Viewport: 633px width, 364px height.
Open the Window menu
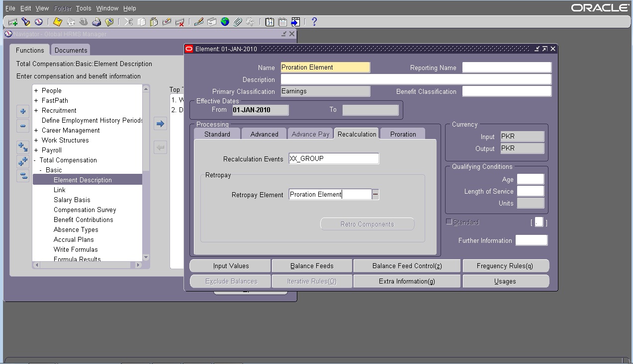[x=107, y=8]
